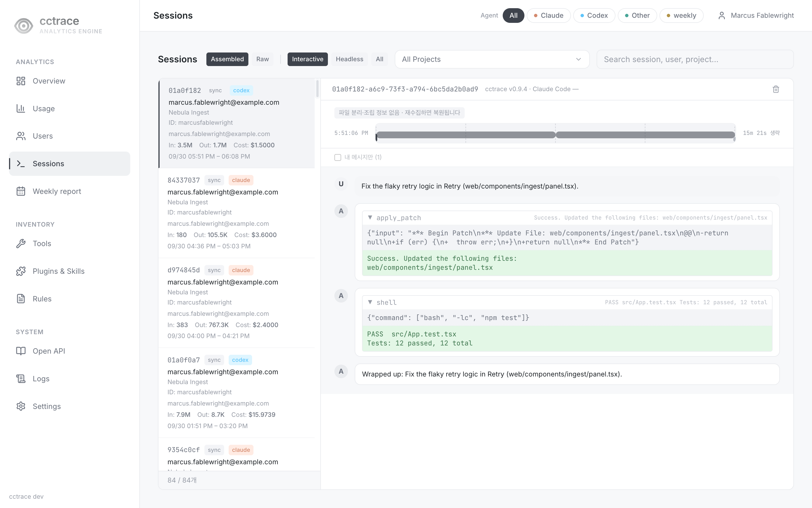Click the '15m 21s 생략' duration label
Screen dimensions: 812x508
click(761, 133)
